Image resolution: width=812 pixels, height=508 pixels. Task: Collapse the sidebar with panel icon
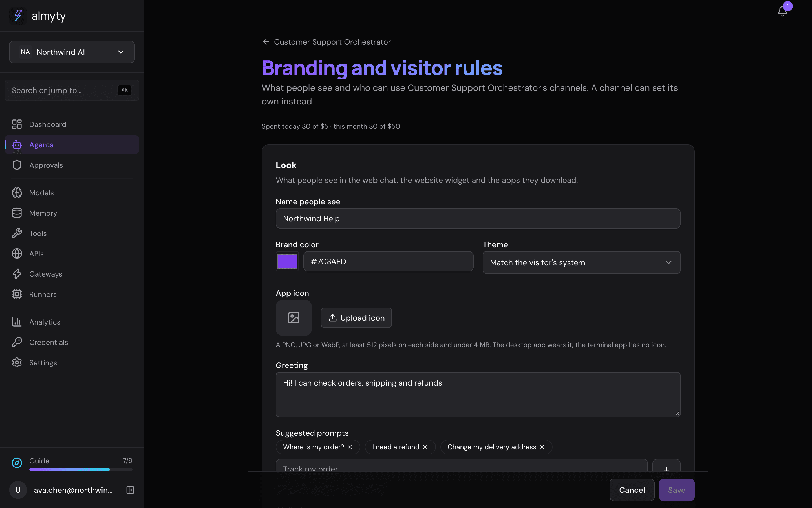click(x=130, y=490)
